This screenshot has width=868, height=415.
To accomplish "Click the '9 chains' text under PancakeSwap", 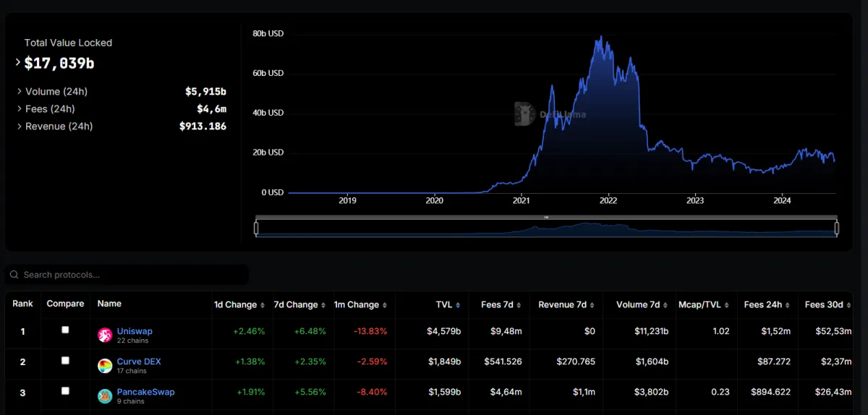I will click(x=130, y=401).
